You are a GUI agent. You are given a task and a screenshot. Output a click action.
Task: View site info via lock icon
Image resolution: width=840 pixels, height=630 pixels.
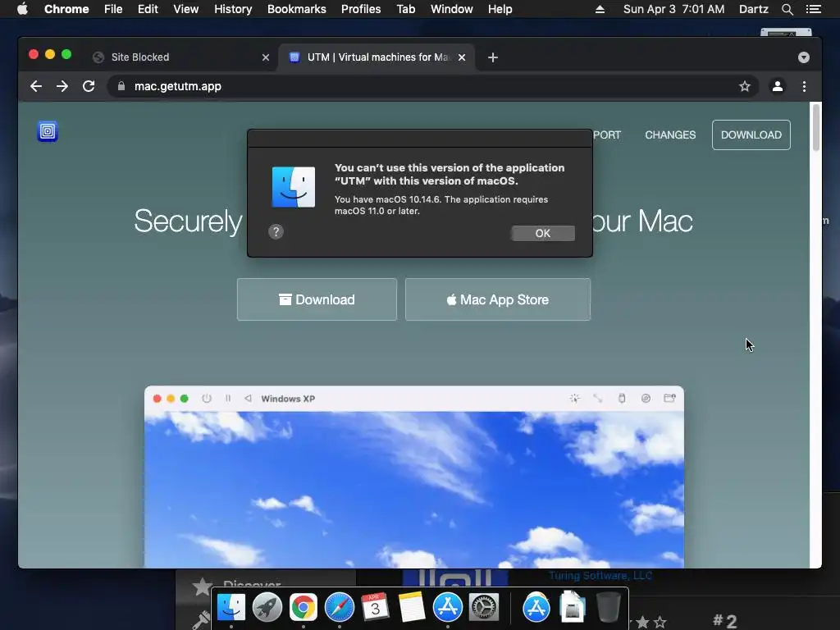click(121, 86)
